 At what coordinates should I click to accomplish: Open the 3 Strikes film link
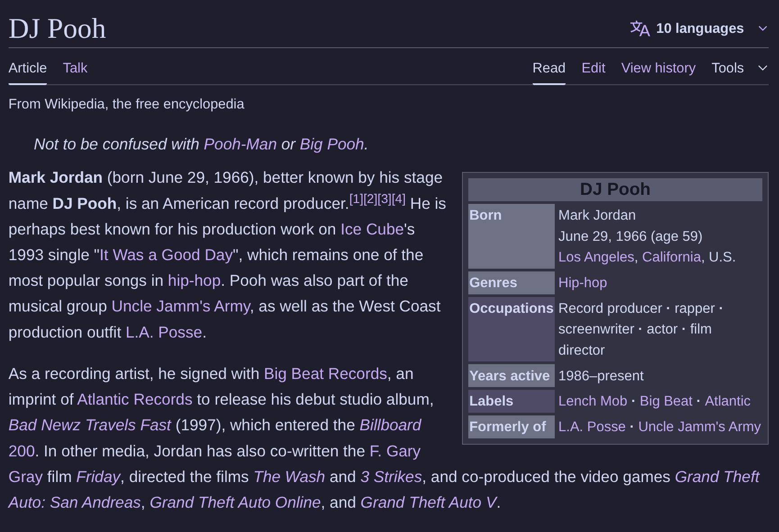tap(391, 477)
